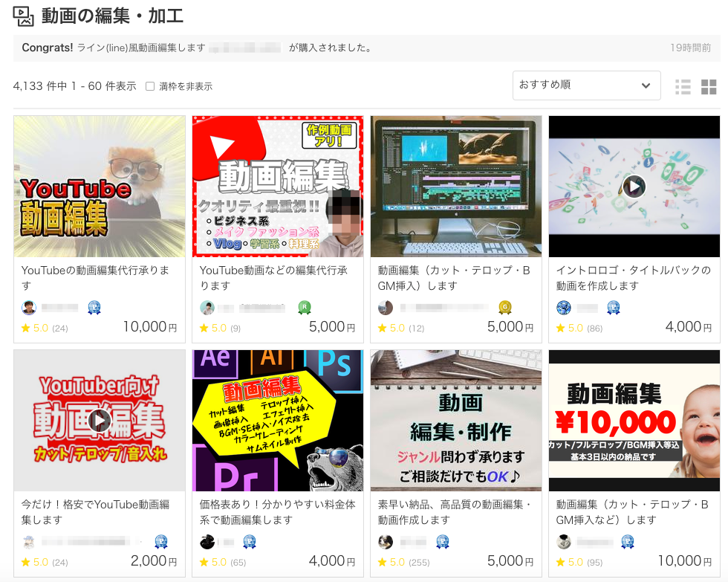Click blue rank badge on "今だけ！格安でYouTube動画編集します" listing

[161, 542]
